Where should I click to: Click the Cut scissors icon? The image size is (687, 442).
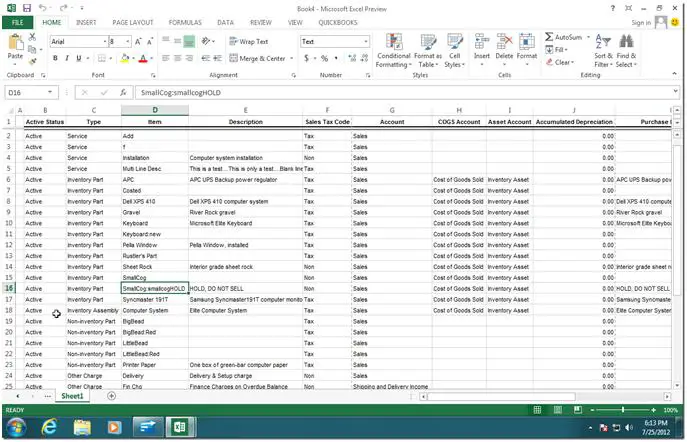[32, 37]
